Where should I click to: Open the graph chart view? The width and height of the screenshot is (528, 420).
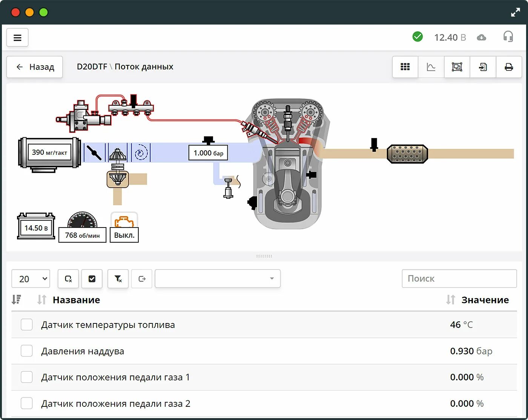(x=431, y=67)
